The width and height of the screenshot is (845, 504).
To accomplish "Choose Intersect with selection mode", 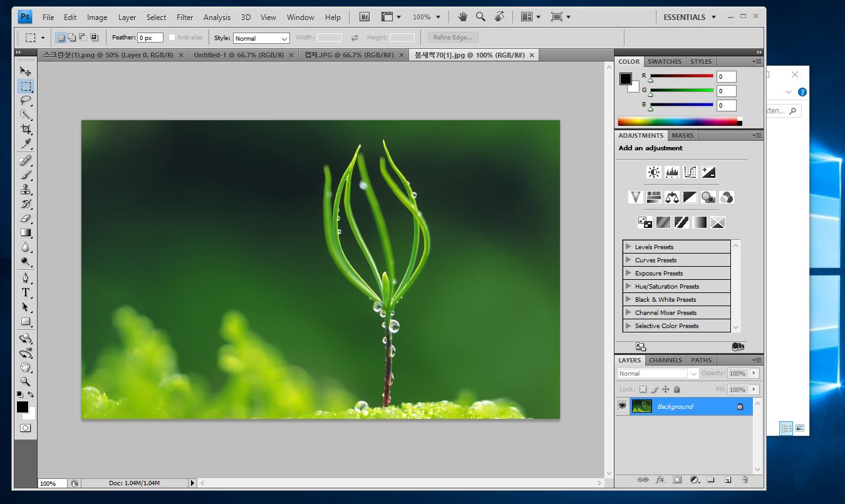I will [94, 38].
